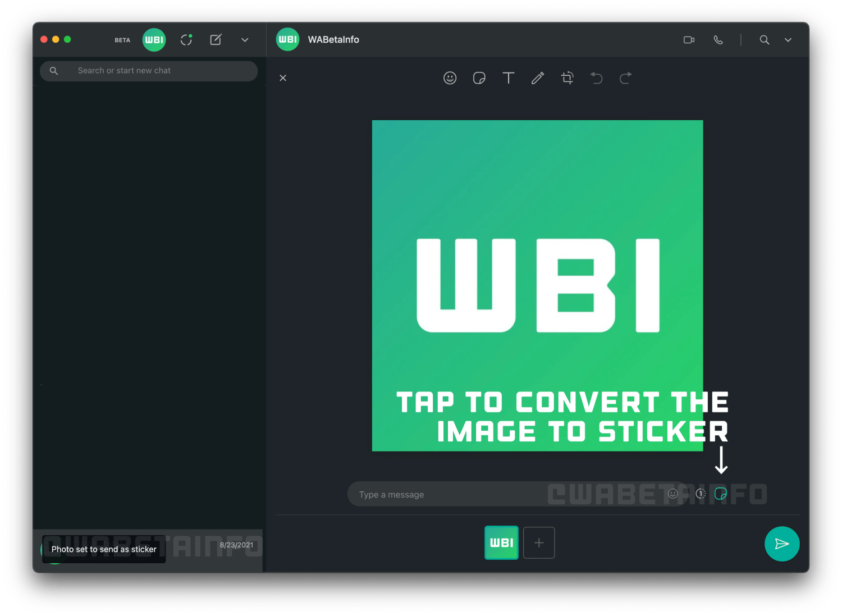Select the Pencil draw tool
Viewport: 842px width, 616px height.
(538, 78)
